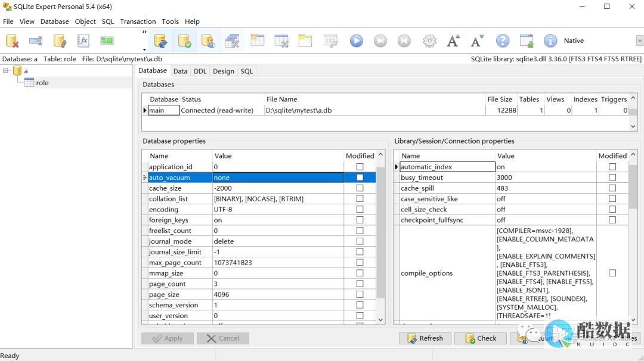Toggle Modified checkbox for cache_size
The image size is (644, 361).
tap(360, 188)
